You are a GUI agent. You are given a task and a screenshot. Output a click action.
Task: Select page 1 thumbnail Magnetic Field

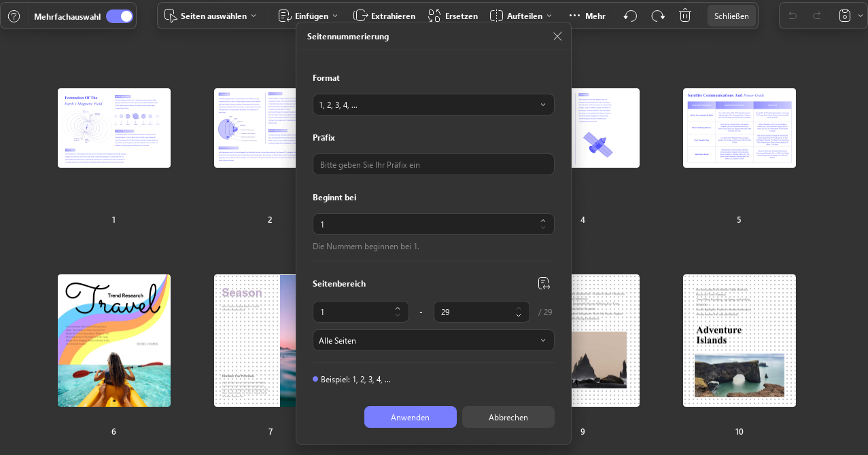point(114,128)
